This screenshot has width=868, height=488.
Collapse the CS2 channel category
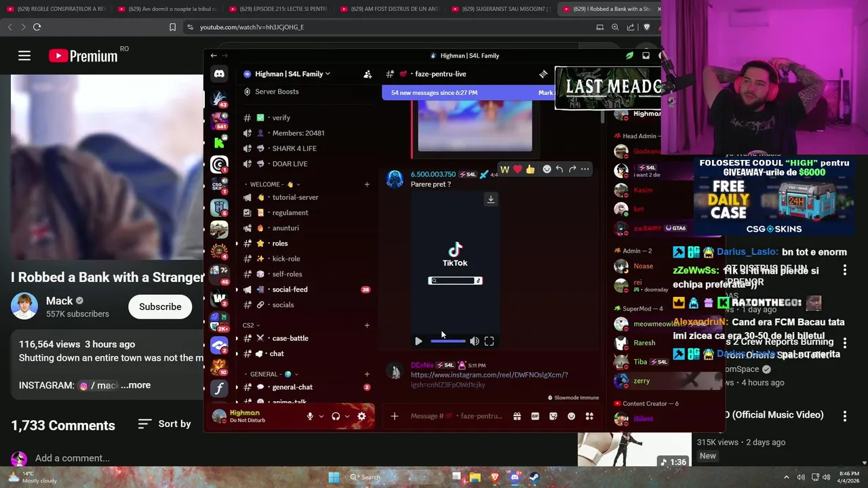coord(252,325)
